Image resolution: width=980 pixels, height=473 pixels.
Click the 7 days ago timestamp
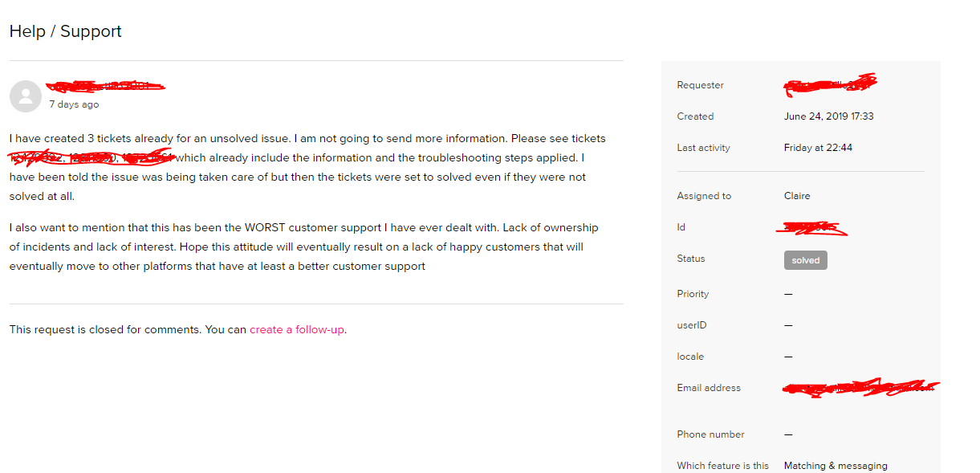point(74,104)
